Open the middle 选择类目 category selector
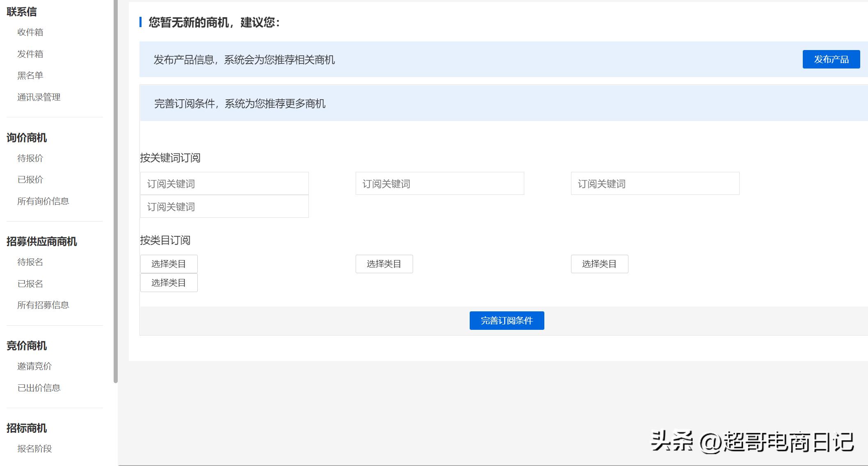 tap(384, 264)
